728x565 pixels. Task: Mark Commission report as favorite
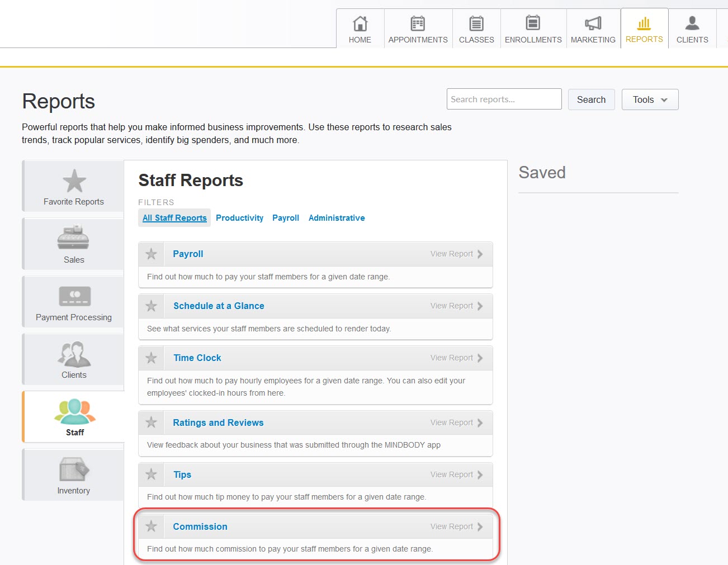click(151, 526)
